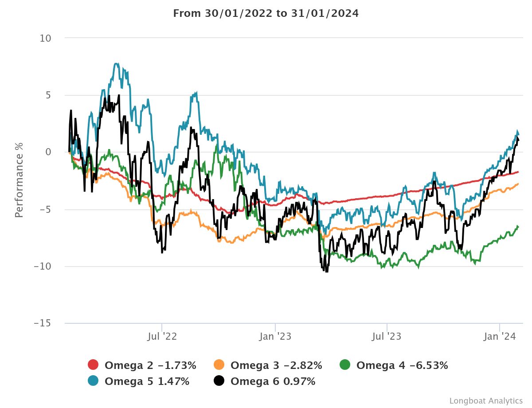Click the chart title date range text
Image resolution: width=532 pixels, height=408 pixels.
(x=266, y=13)
